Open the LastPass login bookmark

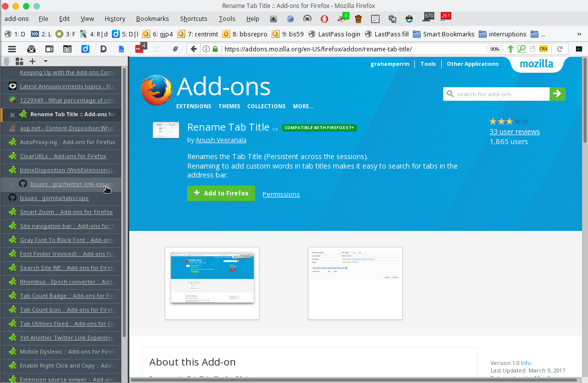334,34
